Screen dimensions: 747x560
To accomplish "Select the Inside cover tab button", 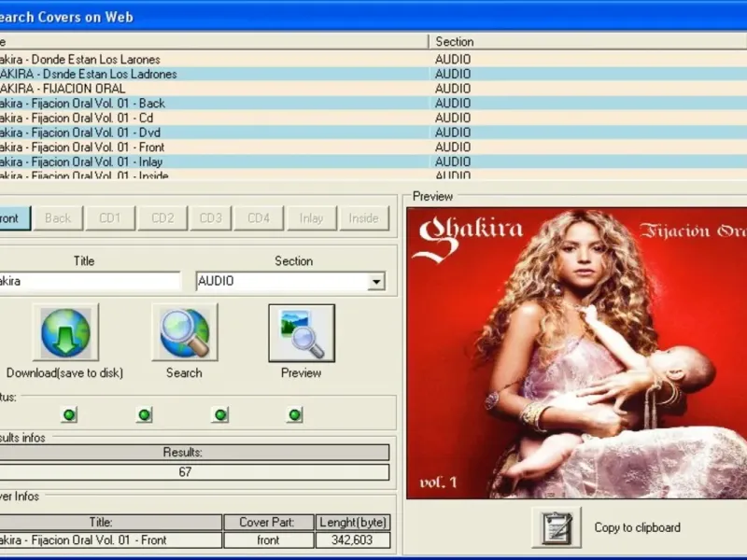I will tap(364, 218).
